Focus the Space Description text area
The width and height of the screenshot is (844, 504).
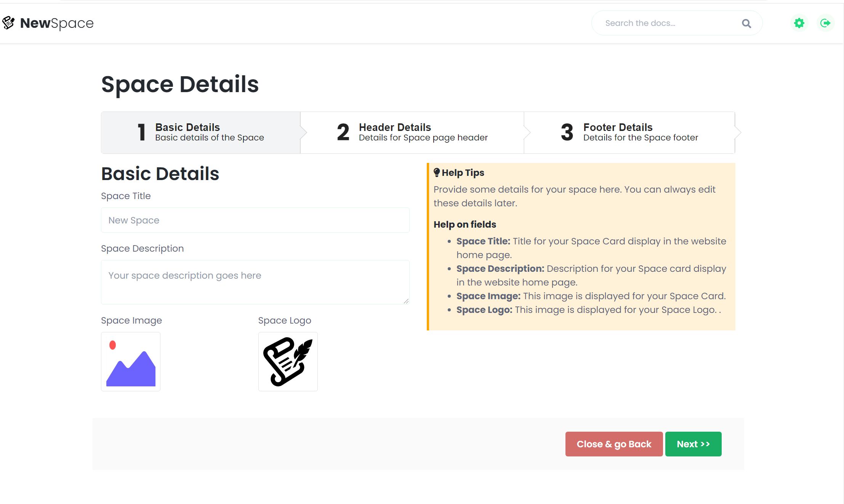click(255, 282)
